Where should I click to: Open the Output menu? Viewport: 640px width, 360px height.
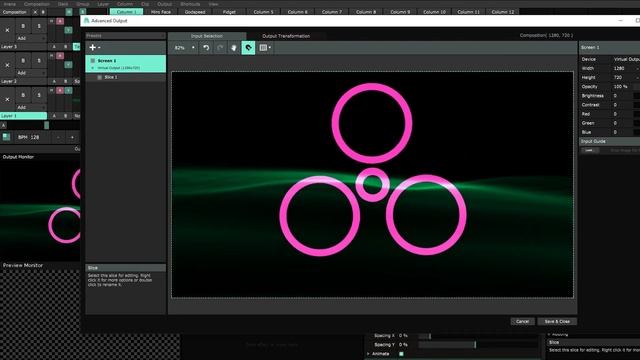pos(164,4)
